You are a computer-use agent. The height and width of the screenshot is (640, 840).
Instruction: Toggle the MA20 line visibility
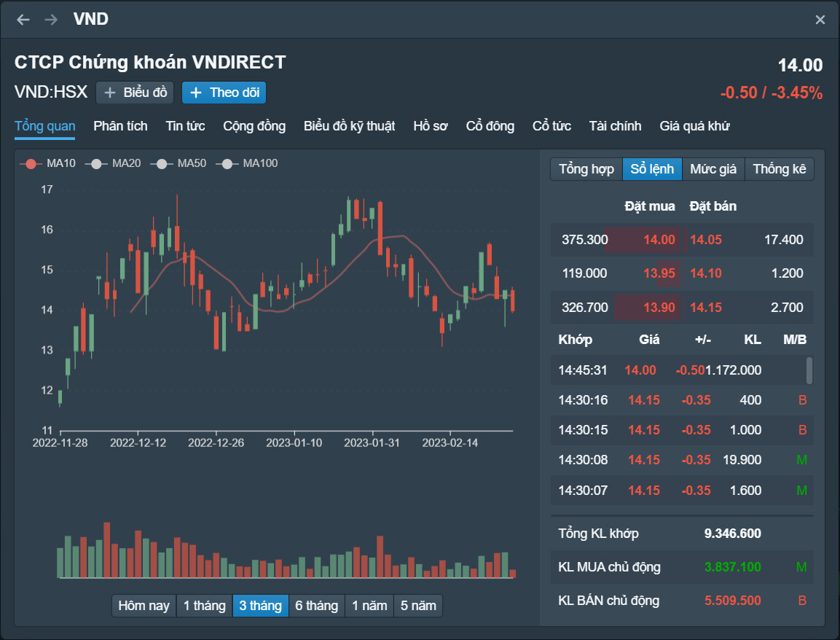click(96, 163)
